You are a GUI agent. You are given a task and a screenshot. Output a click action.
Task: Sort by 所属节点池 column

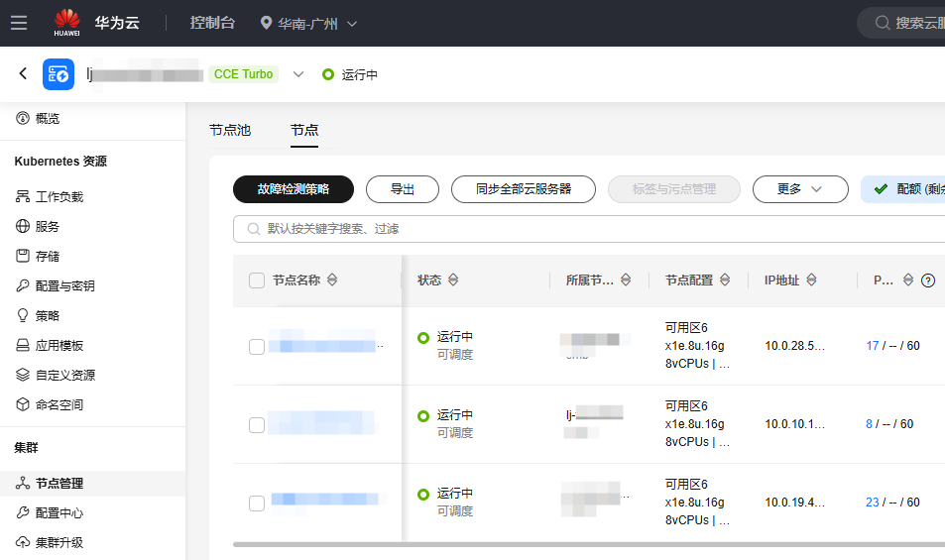626,280
